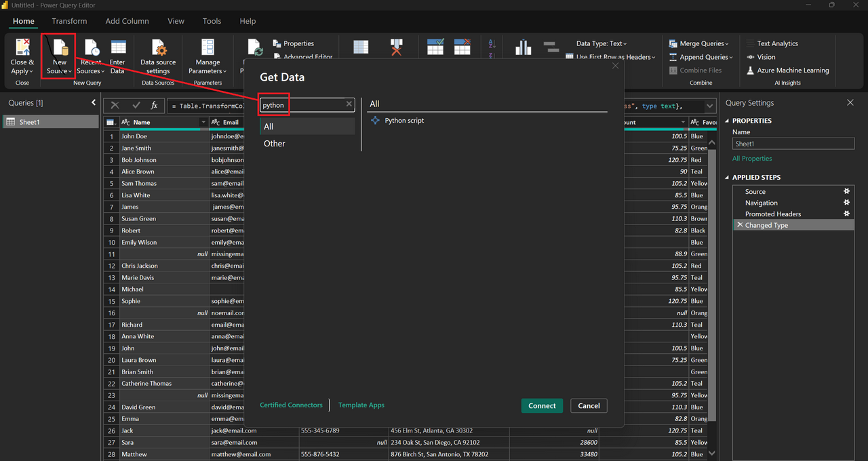Select the All category in Get Data
This screenshot has height=461, width=868.
(308, 126)
